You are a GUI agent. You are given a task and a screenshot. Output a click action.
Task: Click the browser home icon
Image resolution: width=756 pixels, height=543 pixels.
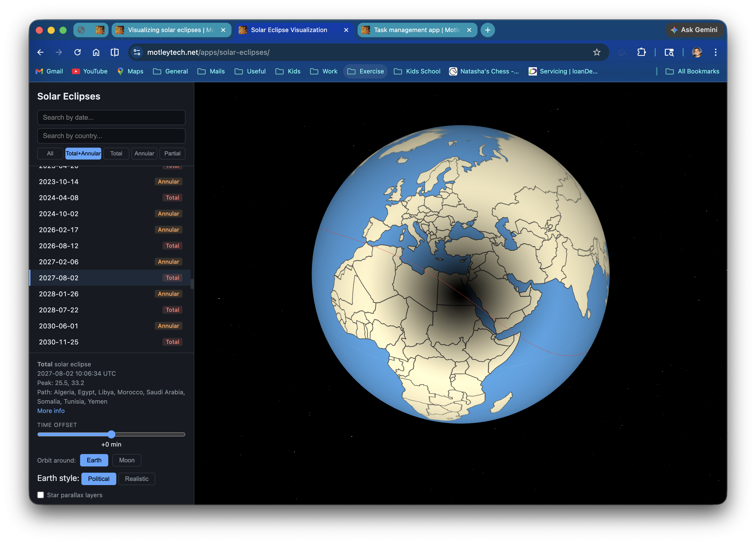click(x=96, y=52)
